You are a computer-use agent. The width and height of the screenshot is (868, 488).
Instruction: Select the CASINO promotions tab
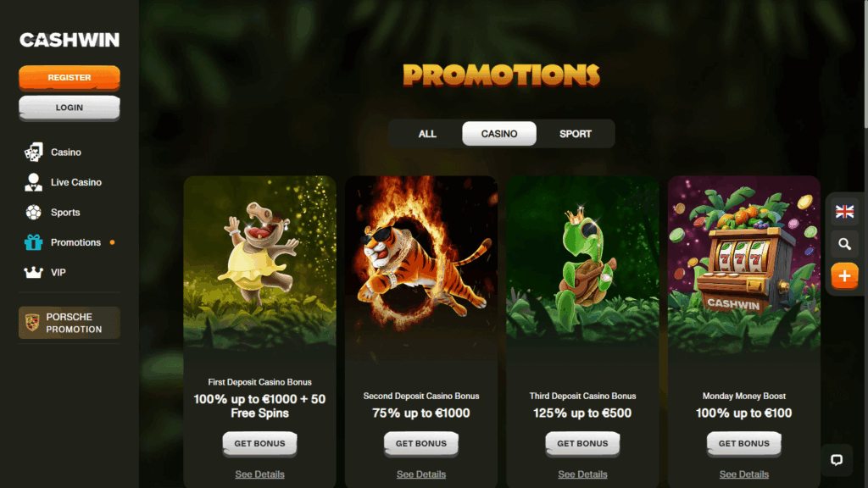pyautogui.click(x=499, y=134)
